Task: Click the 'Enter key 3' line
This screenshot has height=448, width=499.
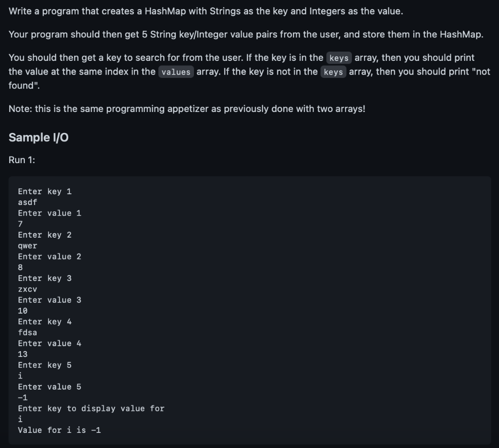Action: [44, 278]
